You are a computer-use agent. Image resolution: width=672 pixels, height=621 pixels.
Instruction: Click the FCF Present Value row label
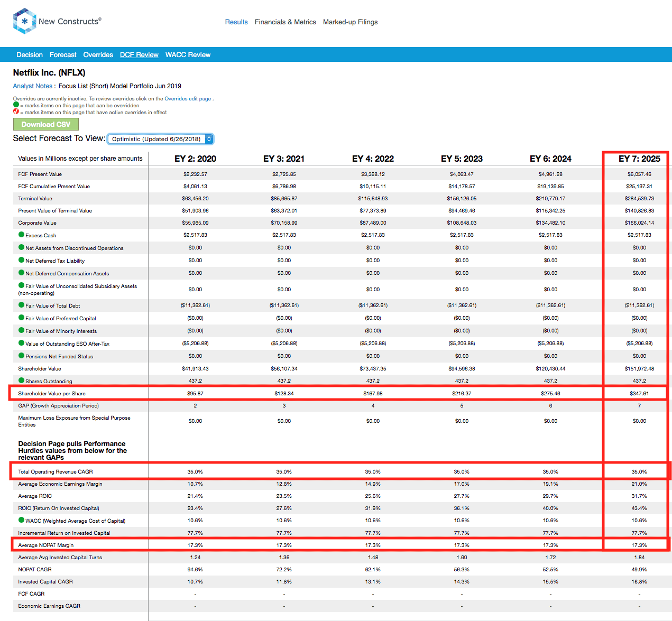click(x=40, y=174)
